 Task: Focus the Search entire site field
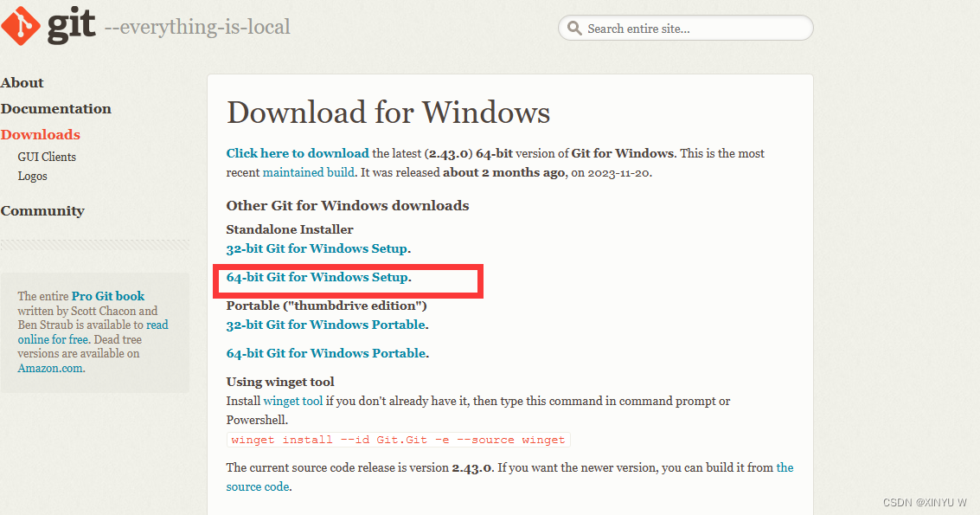(686, 29)
